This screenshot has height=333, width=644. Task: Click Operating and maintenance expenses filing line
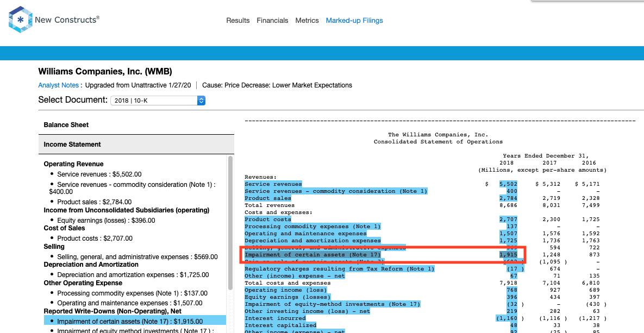click(x=305, y=234)
